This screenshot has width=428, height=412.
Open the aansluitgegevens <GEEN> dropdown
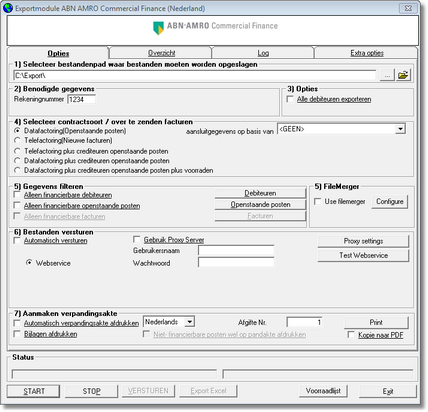400,129
